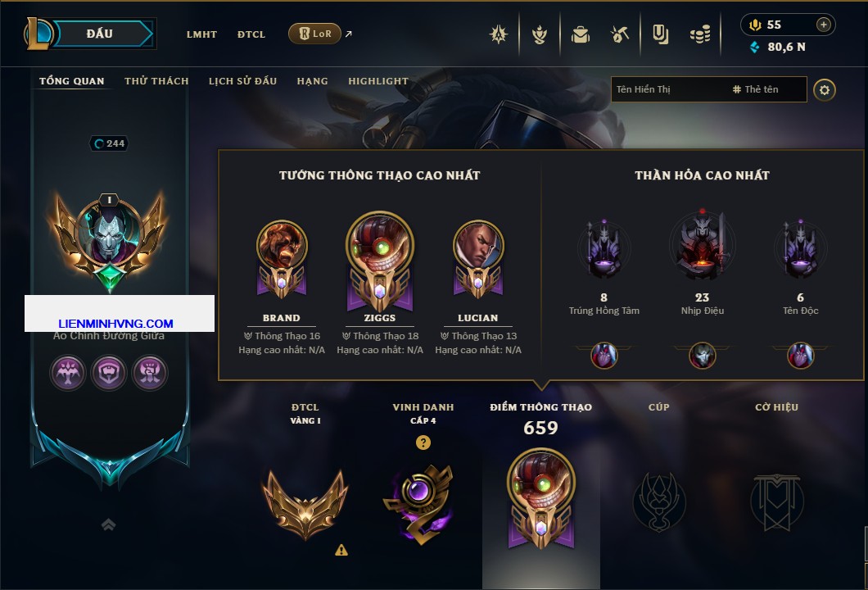Image resolution: width=868 pixels, height=590 pixels.
Task: Select the Ziggs mastery portrait
Action: tap(380, 262)
